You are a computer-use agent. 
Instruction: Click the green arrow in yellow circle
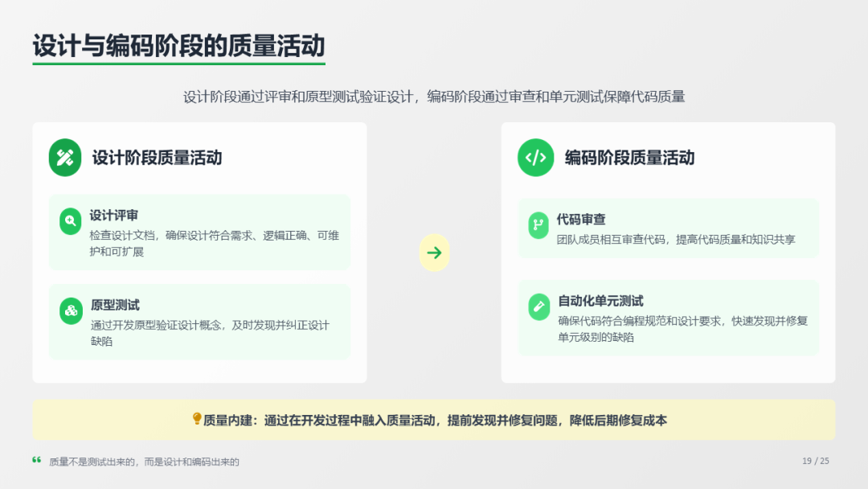(434, 253)
